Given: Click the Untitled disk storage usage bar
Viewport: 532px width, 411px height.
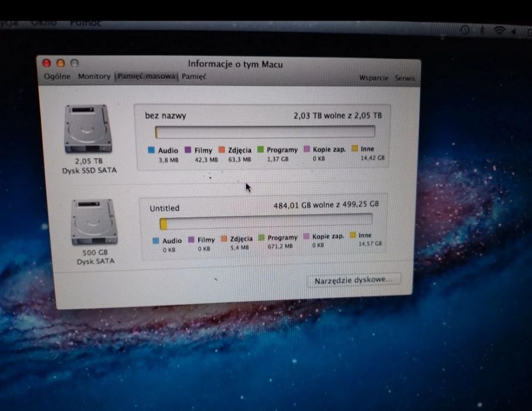Looking at the screenshot, I should click(x=266, y=223).
